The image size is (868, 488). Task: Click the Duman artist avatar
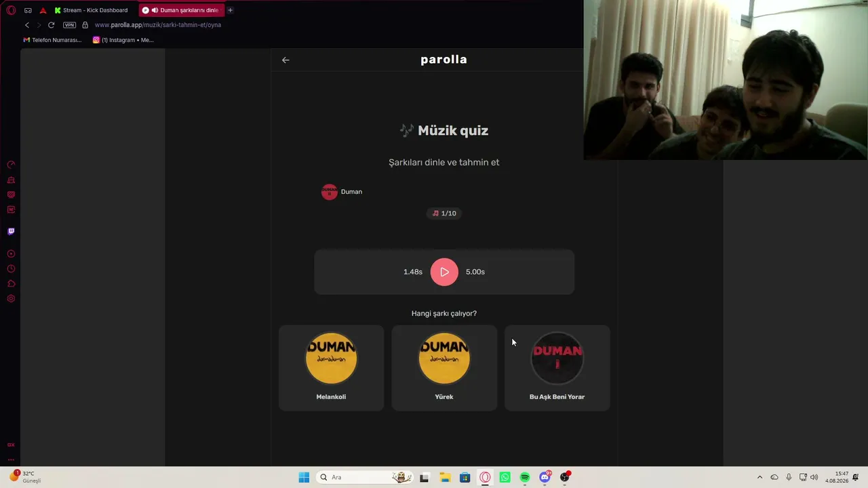pyautogui.click(x=330, y=192)
